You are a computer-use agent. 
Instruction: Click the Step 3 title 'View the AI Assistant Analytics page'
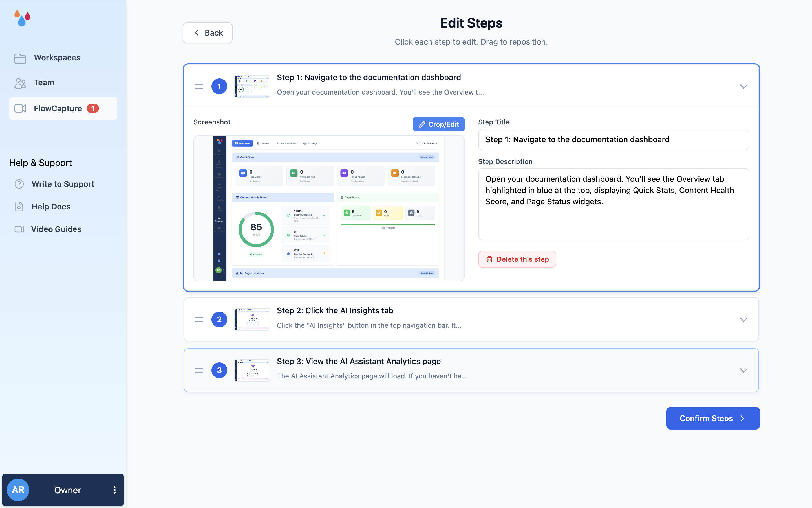[x=359, y=361]
